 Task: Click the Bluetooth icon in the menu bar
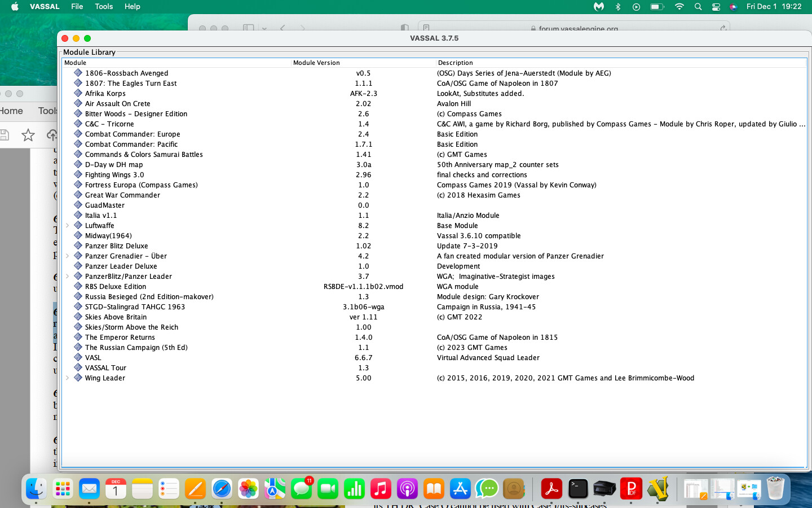pyautogui.click(x=618, y=7)
